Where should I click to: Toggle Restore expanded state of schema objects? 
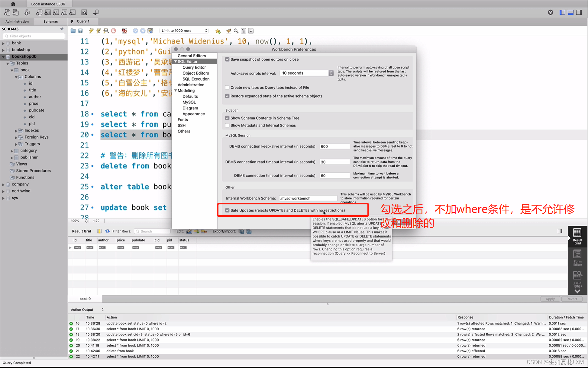227,96
